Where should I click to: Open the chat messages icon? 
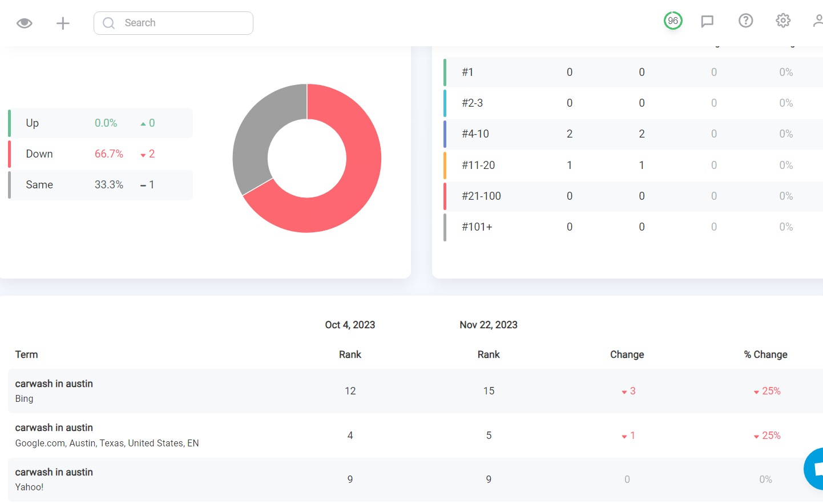pyautogui.click(x=707, y=21)
